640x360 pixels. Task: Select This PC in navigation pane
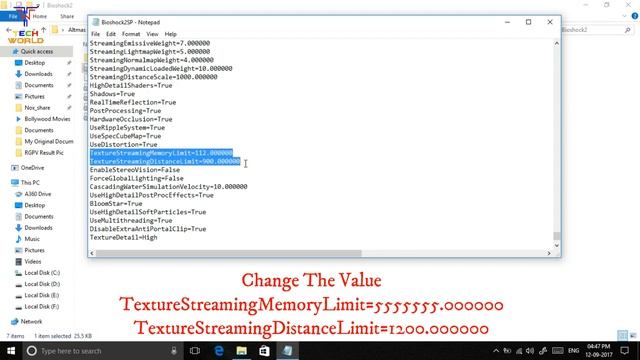pyautogui.click(x=30, y=182)
